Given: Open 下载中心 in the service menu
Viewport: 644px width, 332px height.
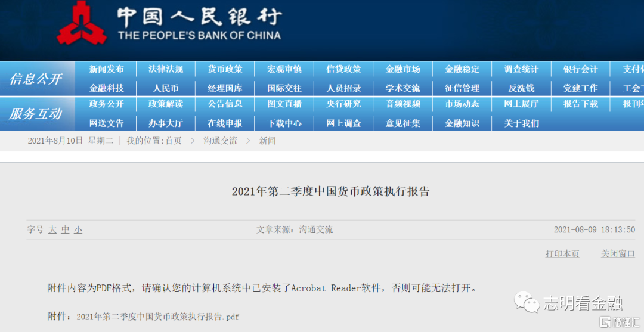Looking at the screenshot, I should click(x=284, y=123).
